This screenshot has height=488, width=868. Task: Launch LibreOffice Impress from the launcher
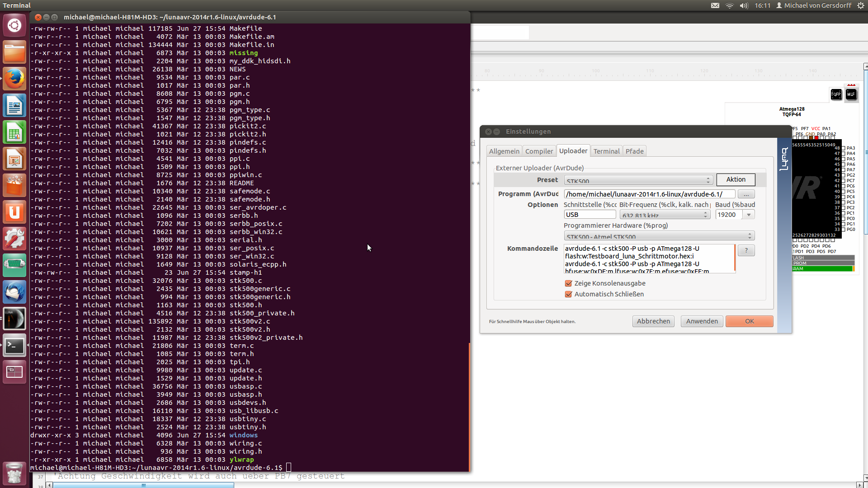(x=14, y=159)
